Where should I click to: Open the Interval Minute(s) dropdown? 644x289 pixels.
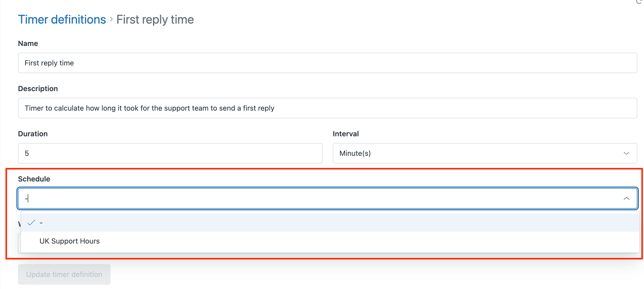tap(485, 153)
